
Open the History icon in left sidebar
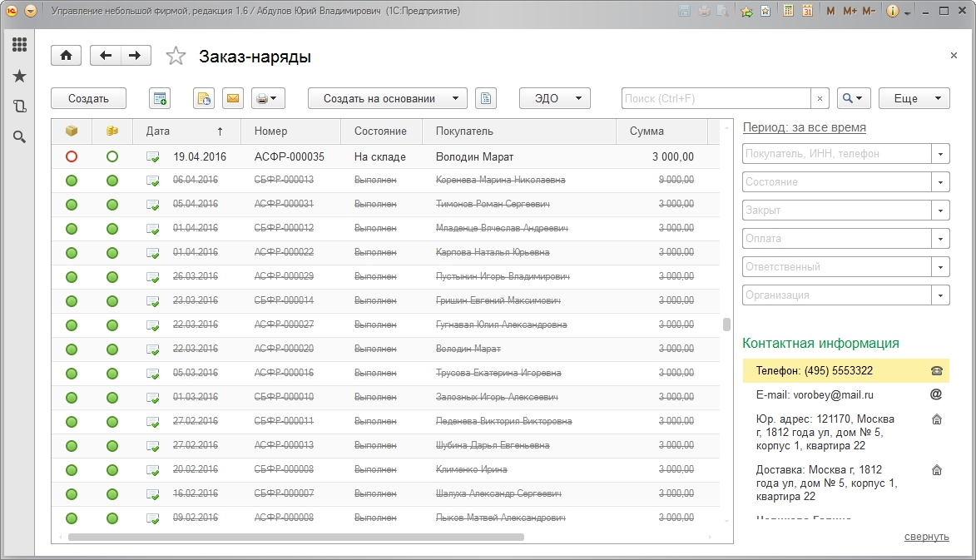click(x=19, y=107)
